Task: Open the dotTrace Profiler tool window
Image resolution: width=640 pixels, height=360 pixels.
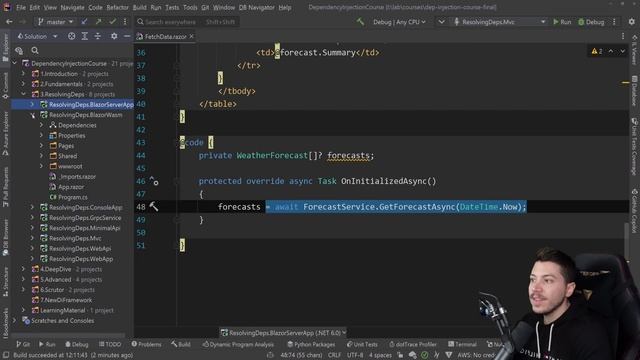Action: click(413, 344)
